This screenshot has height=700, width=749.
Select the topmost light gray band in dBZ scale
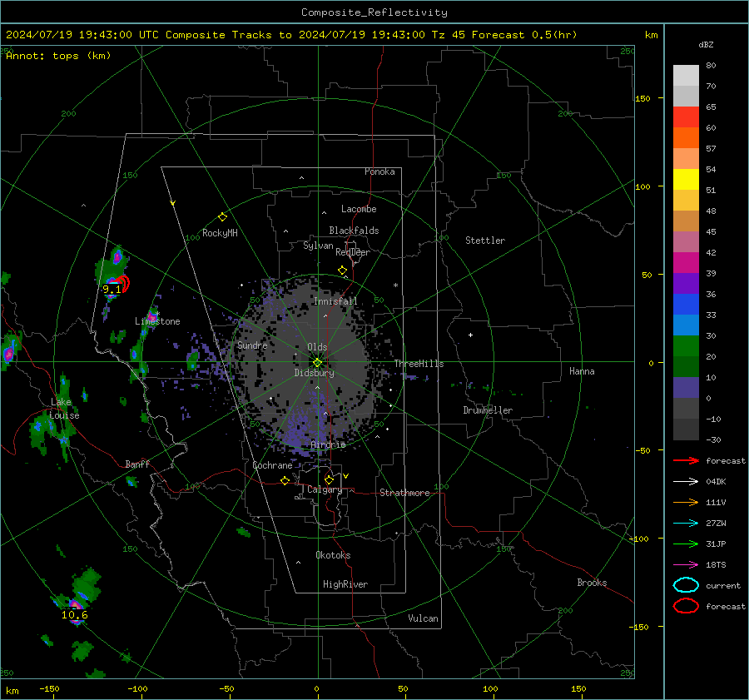pyautogui.click(x=686, y=76)
